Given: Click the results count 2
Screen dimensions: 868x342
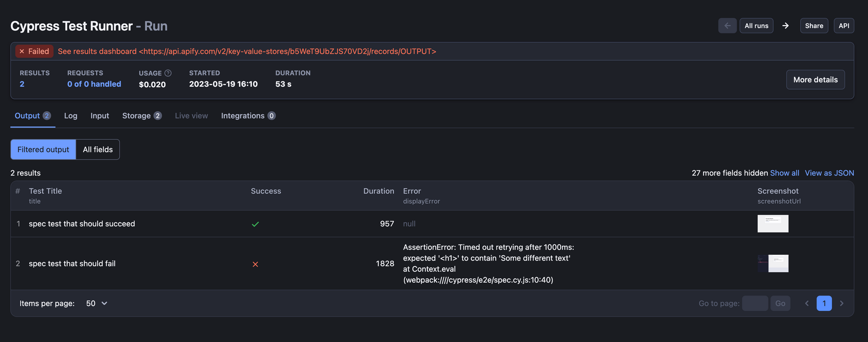Looking at the screenshot, I should pos(22,84).
